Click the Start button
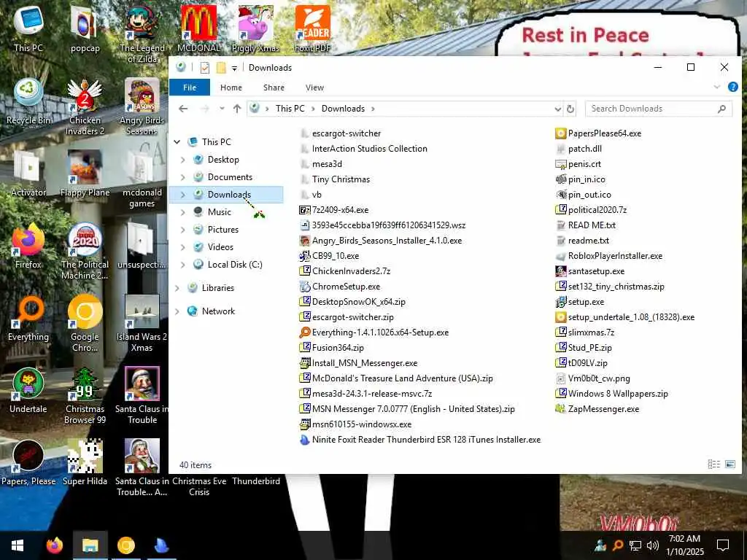Viewport: 747px width, 560px height. pyautogui.click(x=18, y=545)
